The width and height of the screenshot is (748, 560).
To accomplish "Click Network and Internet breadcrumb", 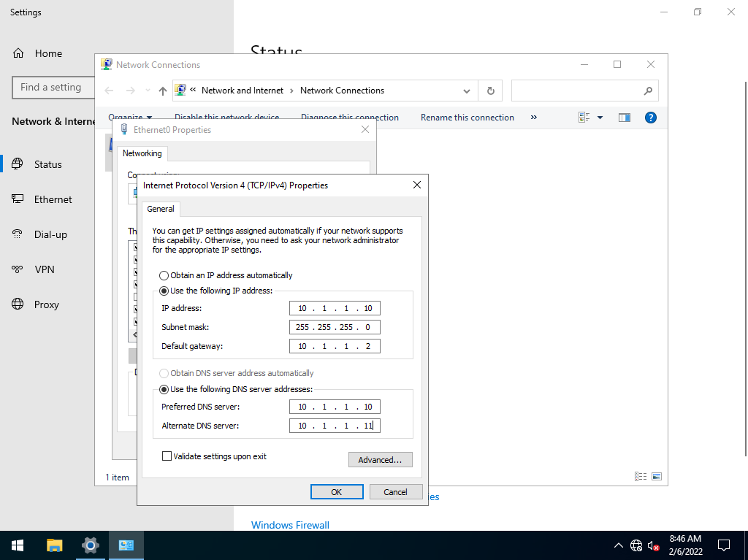I will pos(243,91).
